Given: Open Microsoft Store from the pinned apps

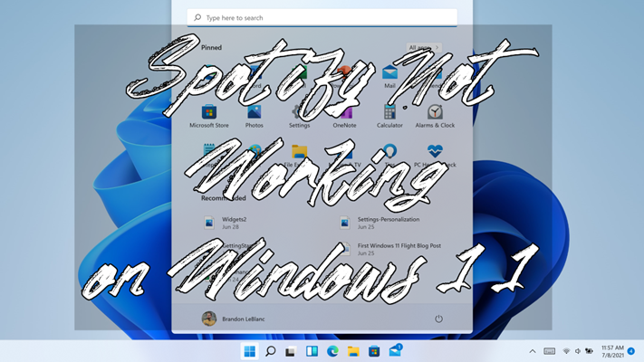Looking at the screenshot, I should [209, 116].
